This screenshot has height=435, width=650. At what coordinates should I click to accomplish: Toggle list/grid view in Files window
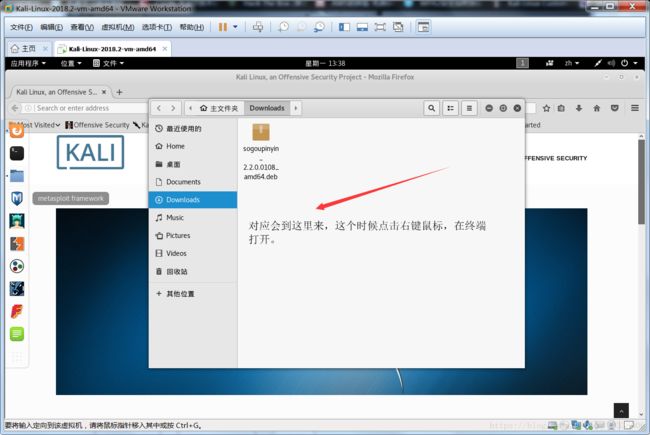(x=451, y=108)
